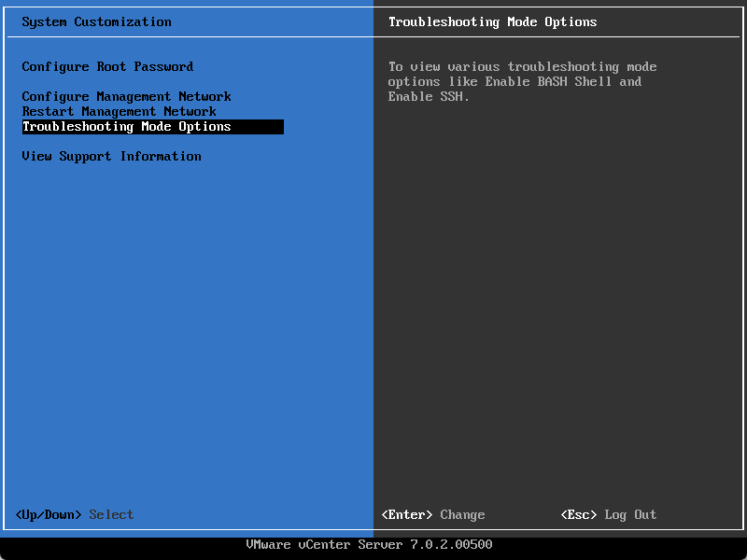Select Configure Root Password

coord(108,66)
